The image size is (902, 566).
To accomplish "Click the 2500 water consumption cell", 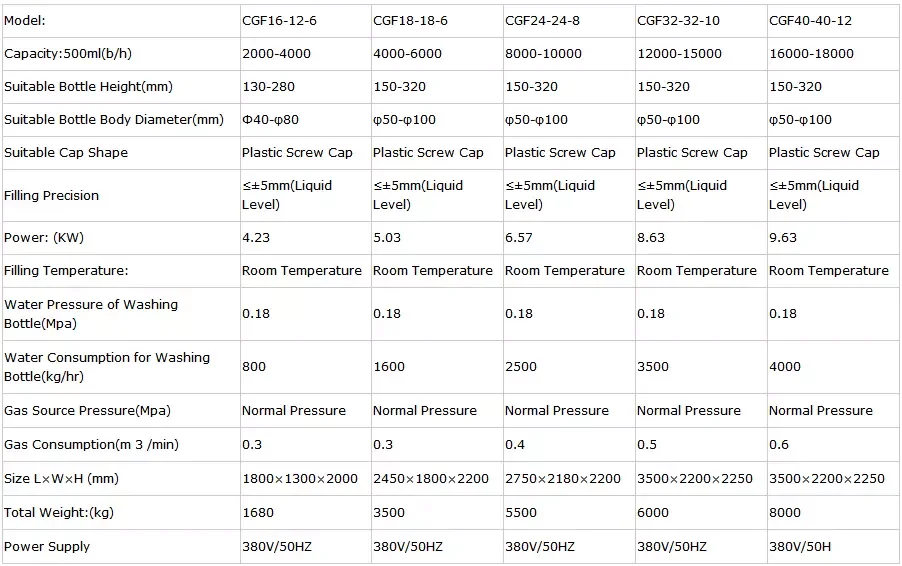I will (x=520, y=366).
